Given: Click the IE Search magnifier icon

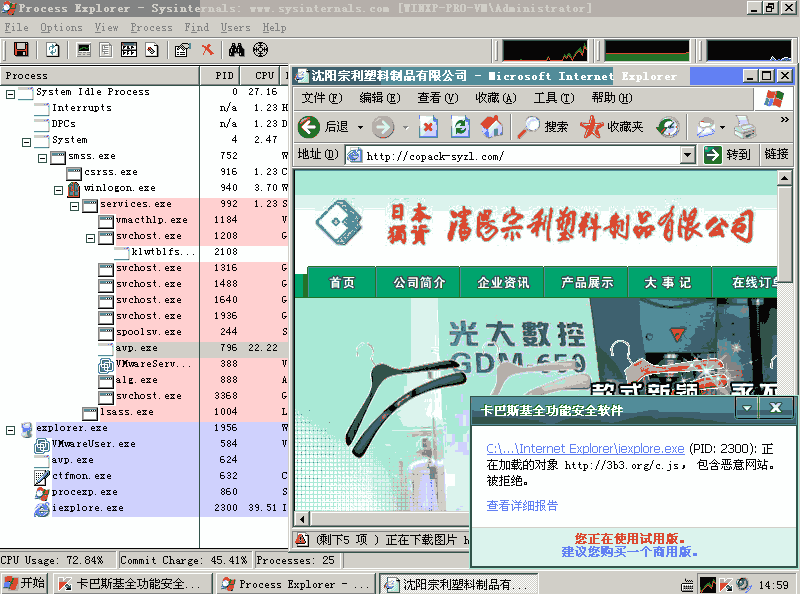Looking at the screenshot, I should click(528, 127).
